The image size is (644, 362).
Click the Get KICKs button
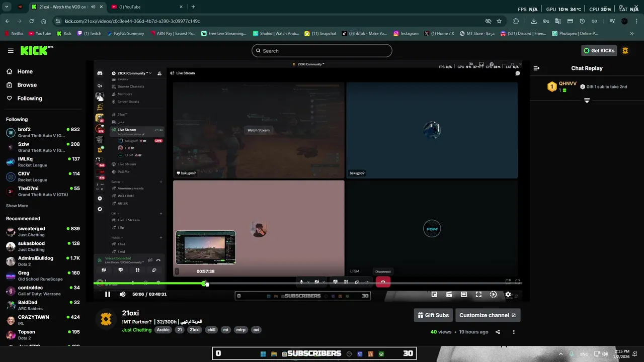(599, 51)
